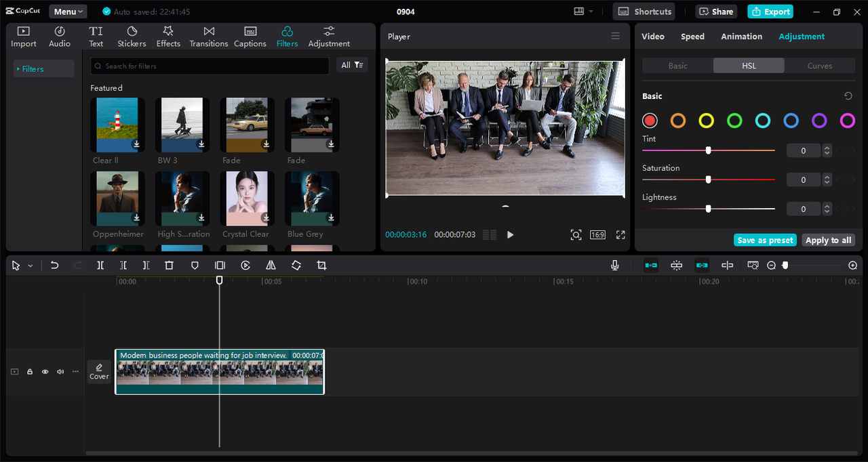
Task: Select the green HSL color
Action: click(734, 121)
